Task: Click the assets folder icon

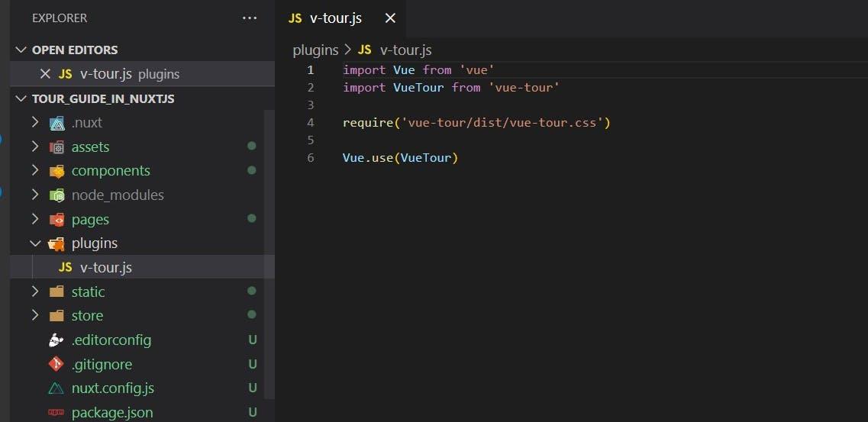Action: pyautogui.click(x=56, y=147)
